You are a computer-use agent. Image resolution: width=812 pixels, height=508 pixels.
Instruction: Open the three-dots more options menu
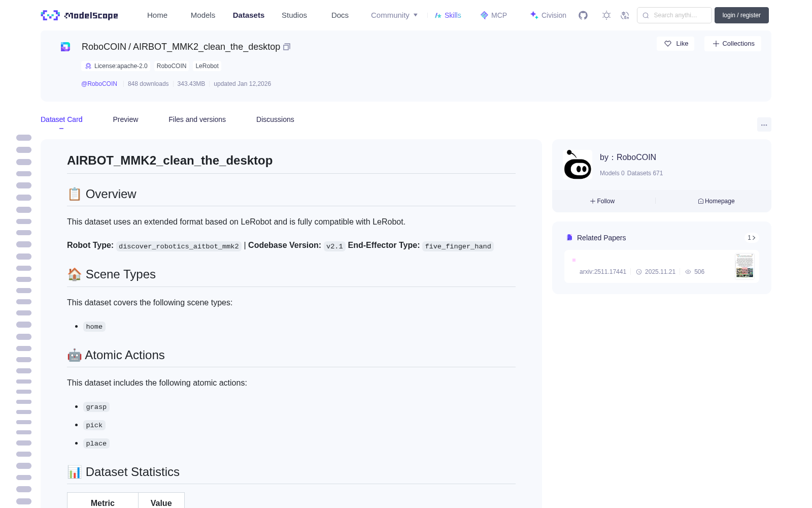(764, 125)
